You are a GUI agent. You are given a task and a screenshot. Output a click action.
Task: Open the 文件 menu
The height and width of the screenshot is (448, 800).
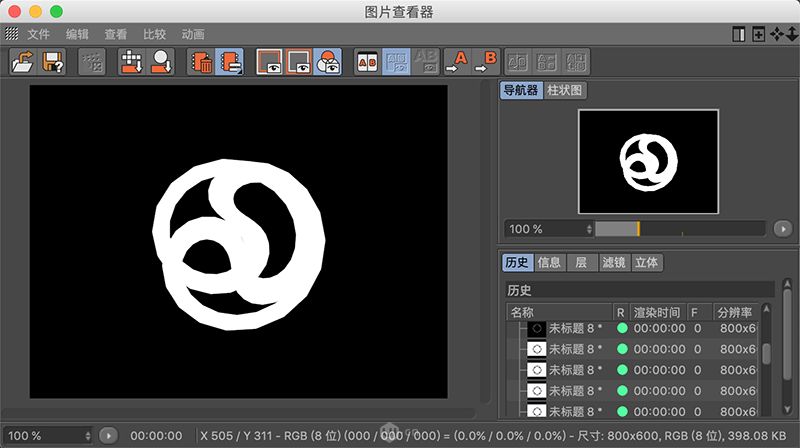tap(38, 34)
